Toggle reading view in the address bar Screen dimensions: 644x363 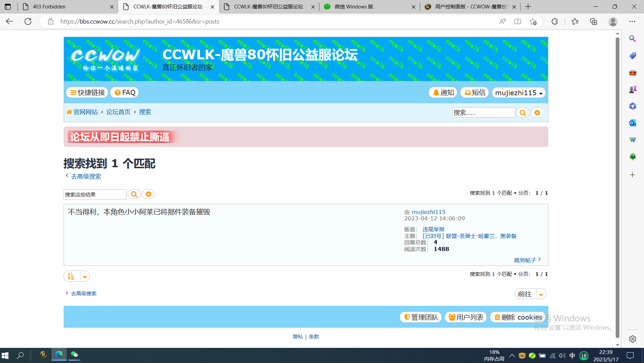tap(502, 21)
